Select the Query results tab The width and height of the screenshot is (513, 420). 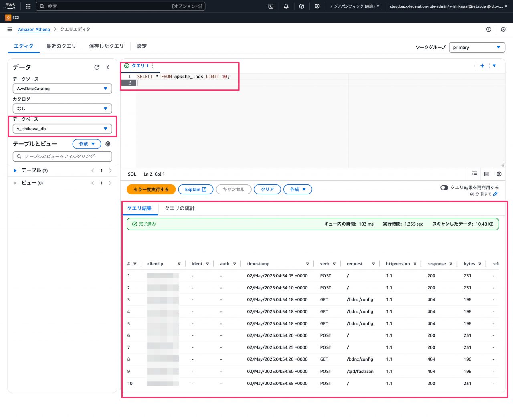(139, 208)
